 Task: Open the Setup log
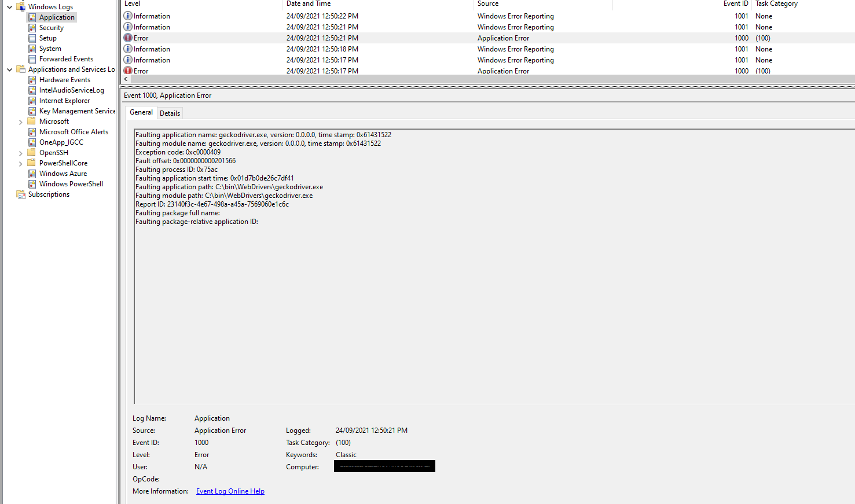coord(47,38)
